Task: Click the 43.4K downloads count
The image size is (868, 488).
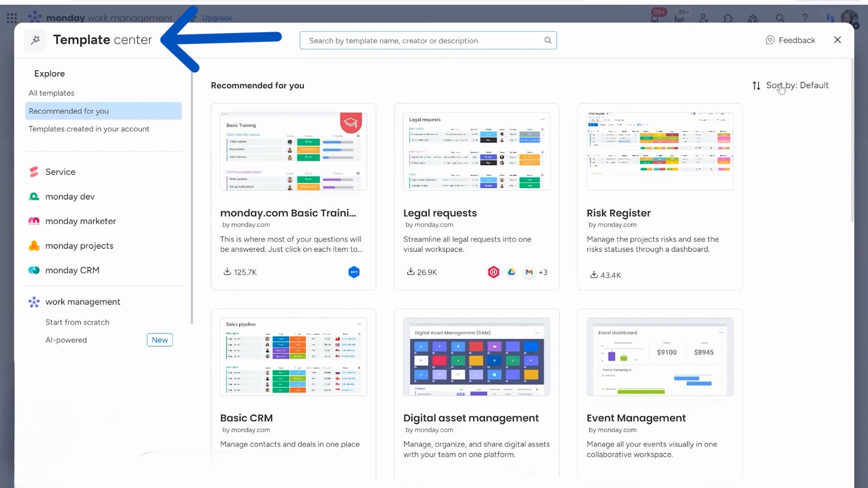Action: 611,275
